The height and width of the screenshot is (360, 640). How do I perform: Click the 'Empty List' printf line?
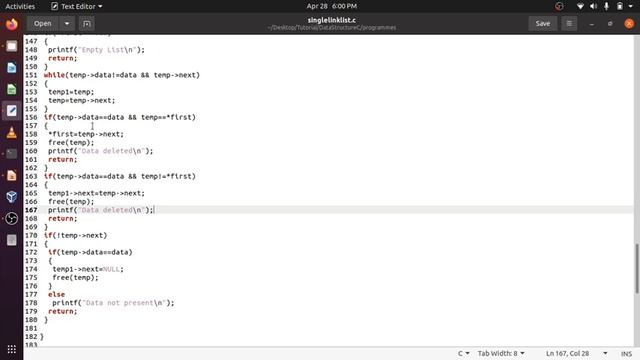click(96, 50)
